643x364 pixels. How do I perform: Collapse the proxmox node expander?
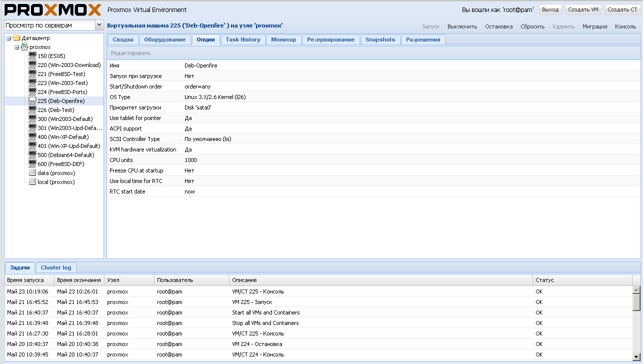click(x=16, y=47)
